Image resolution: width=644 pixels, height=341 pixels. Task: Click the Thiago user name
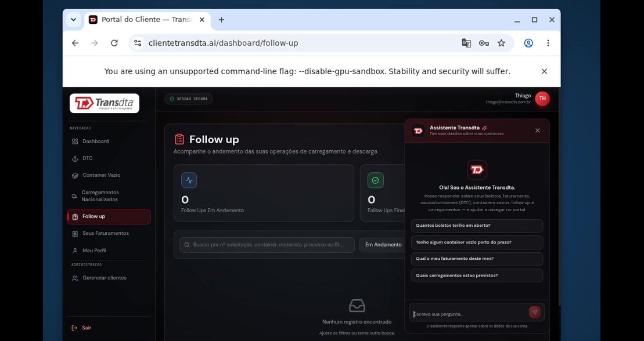point(523,96)
